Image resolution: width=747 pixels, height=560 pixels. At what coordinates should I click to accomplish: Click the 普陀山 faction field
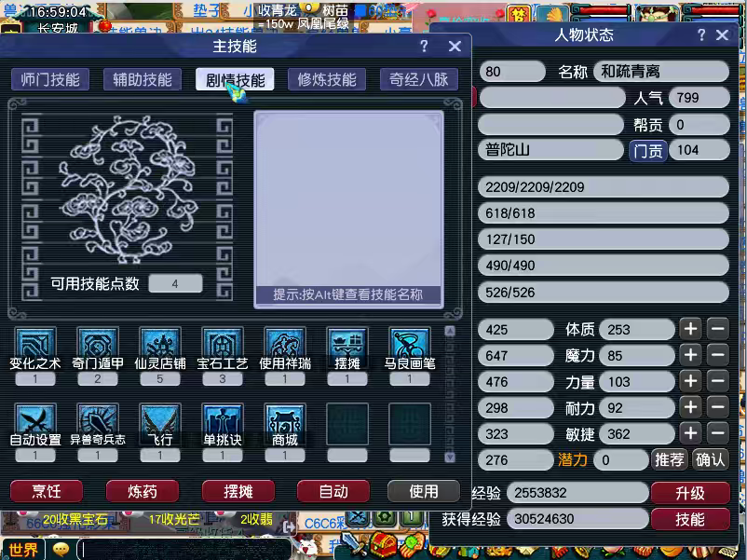pos(550,150)
